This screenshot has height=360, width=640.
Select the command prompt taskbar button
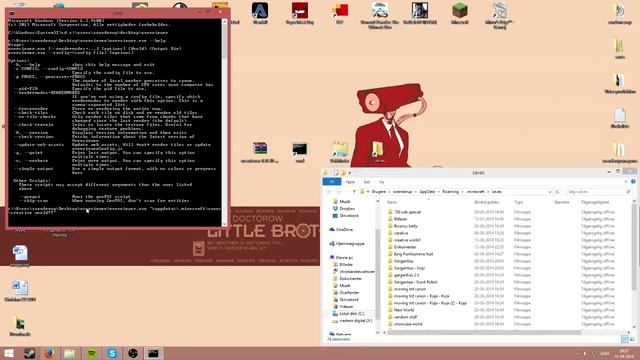click(x=153, y=353)
